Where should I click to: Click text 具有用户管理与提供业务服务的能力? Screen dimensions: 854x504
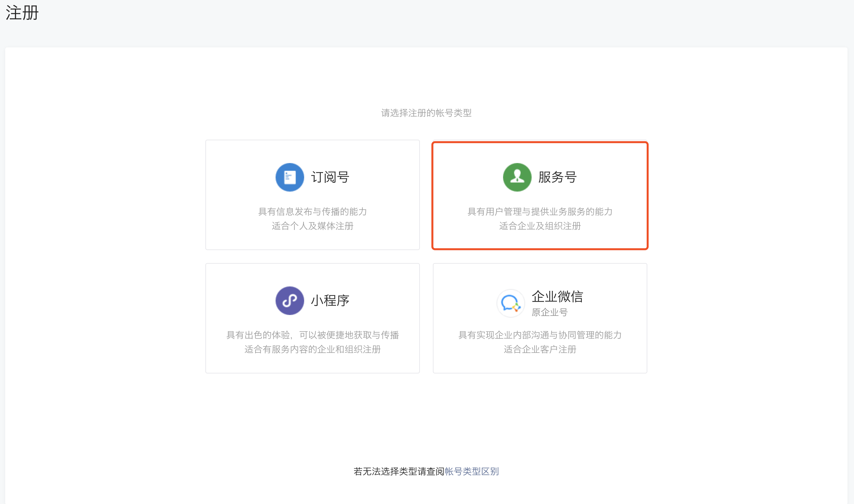tap(540, 212)
